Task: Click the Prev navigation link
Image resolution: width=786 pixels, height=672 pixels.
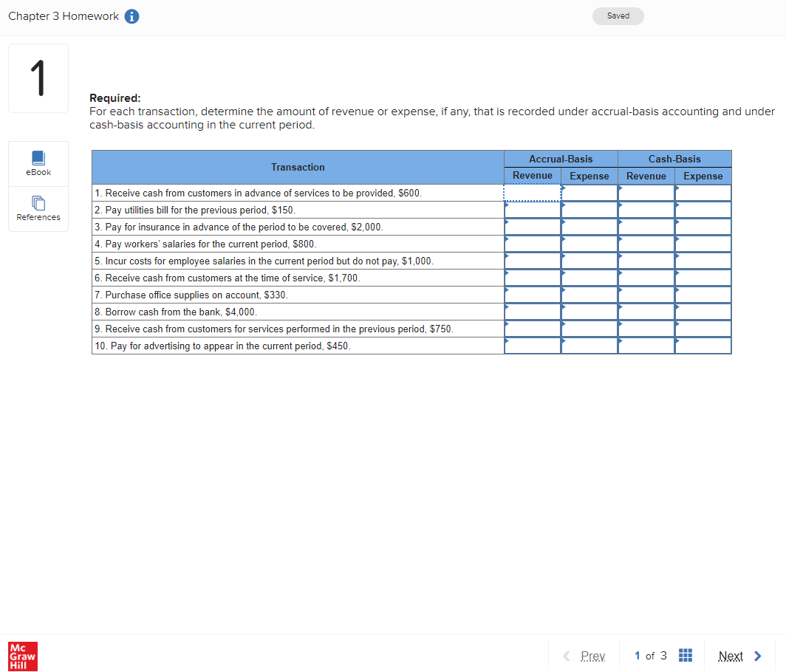Action: click(592, 656)
